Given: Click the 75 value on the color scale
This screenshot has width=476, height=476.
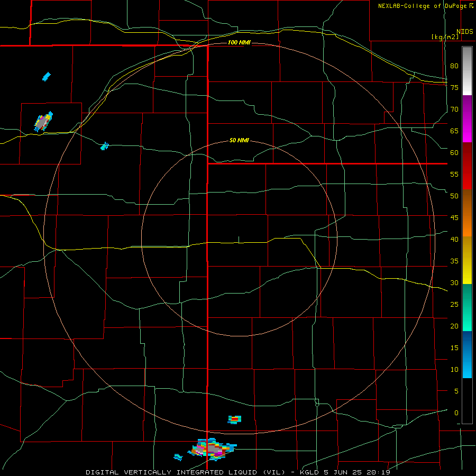Looking at the screenshot, I should 454,87.
